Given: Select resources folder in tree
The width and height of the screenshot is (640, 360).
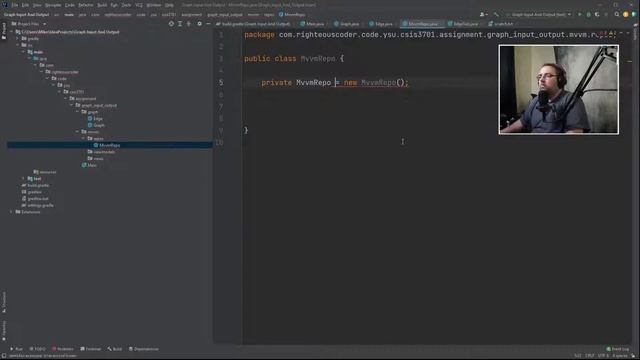Looking at the screenshot, I should pyautogui.click(x=45, y=172).
